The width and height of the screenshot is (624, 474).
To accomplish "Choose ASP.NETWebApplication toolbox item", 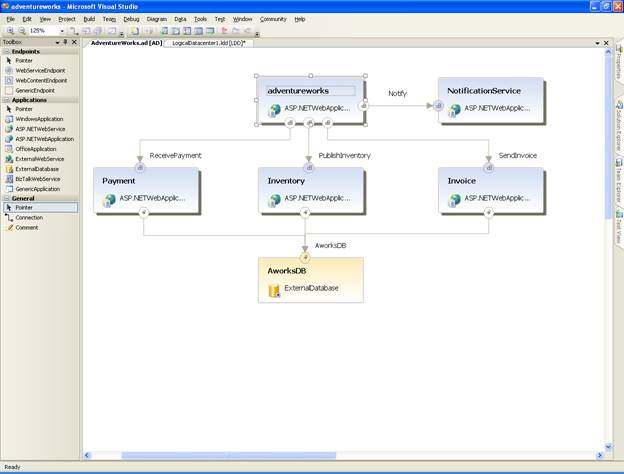I will [40, 139].
